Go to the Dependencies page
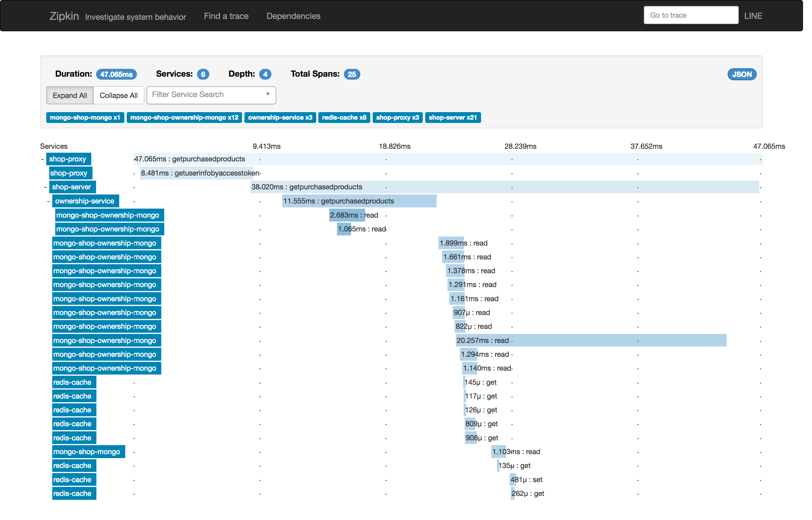812x520 pixels. click(x=293, y=16)
